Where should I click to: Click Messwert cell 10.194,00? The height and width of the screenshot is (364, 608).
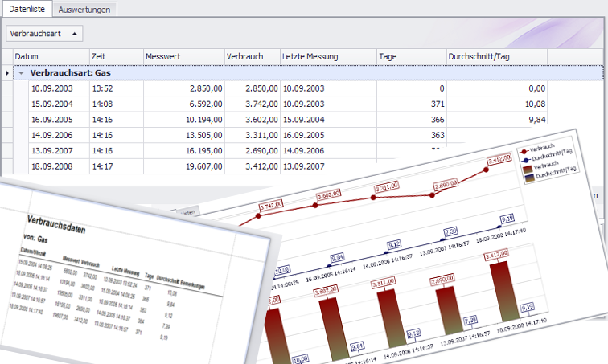click(x=184, y=120)
